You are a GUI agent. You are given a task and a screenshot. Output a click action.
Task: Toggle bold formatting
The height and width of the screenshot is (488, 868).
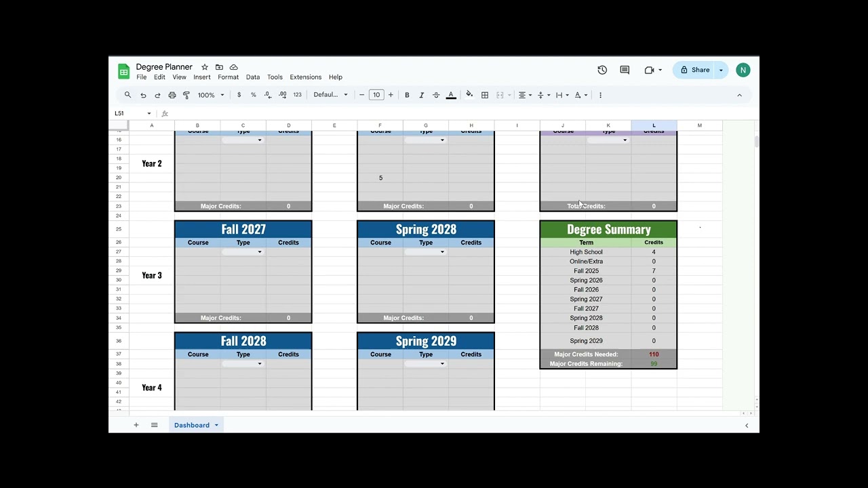(407, 95)
